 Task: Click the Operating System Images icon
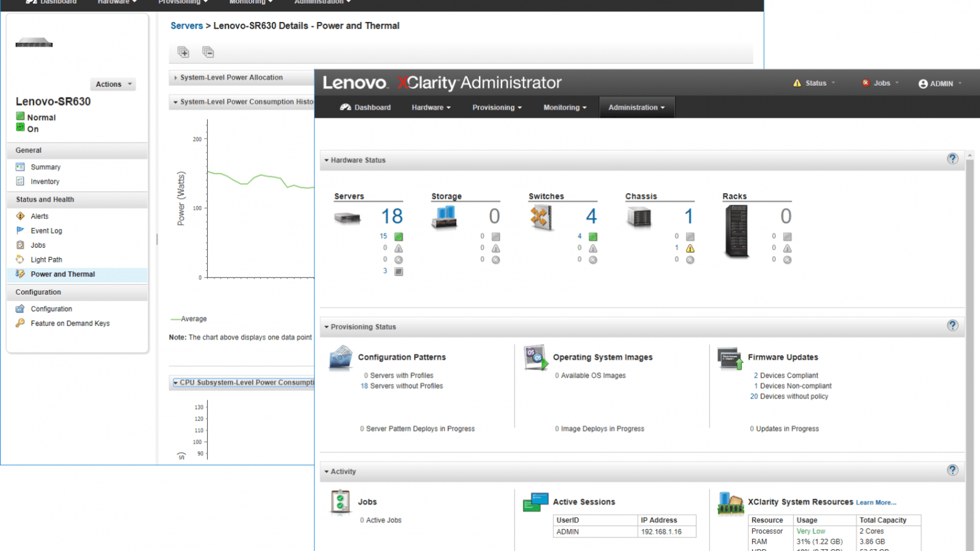537,358
